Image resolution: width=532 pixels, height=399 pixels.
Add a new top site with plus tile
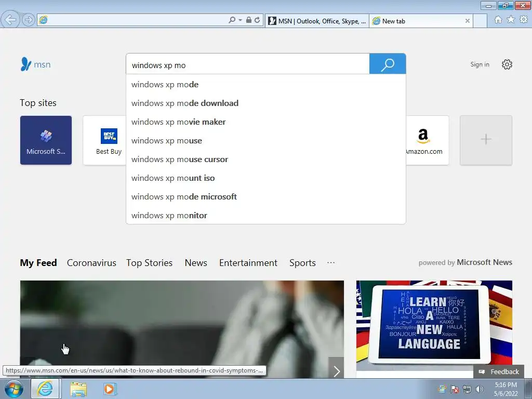coord(486,140)
